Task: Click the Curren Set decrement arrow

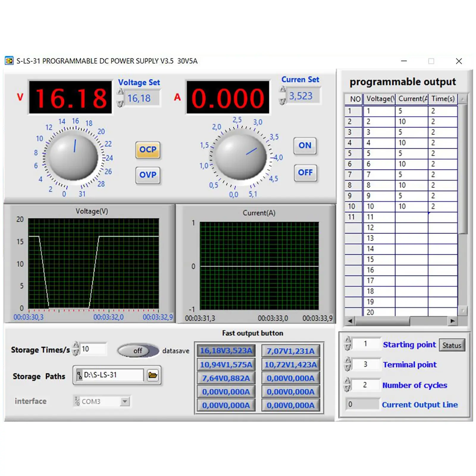Action: pyautogui.click(x=283, y=101)
